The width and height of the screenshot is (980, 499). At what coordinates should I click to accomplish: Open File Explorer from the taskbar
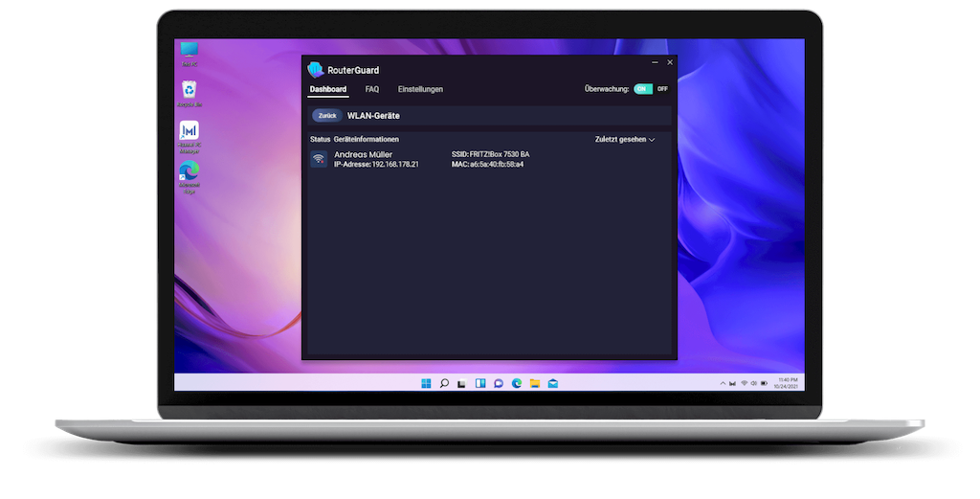tap(534, 383)
